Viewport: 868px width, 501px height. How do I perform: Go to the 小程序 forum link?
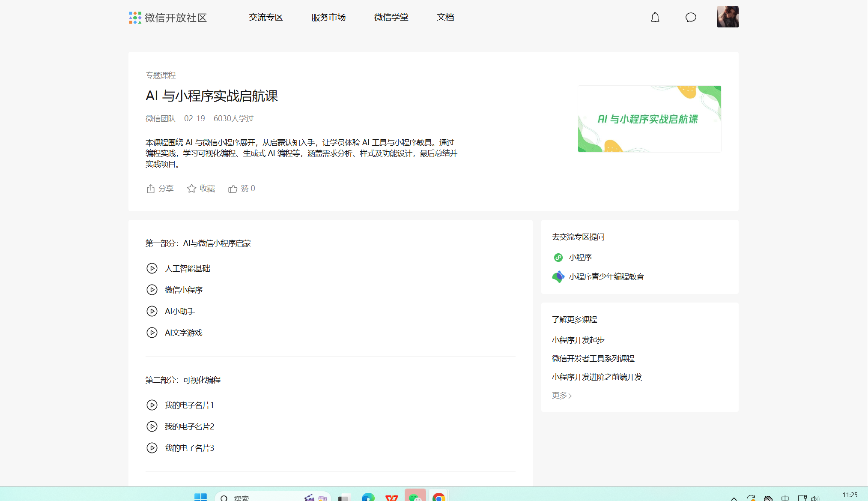point(580,258)
